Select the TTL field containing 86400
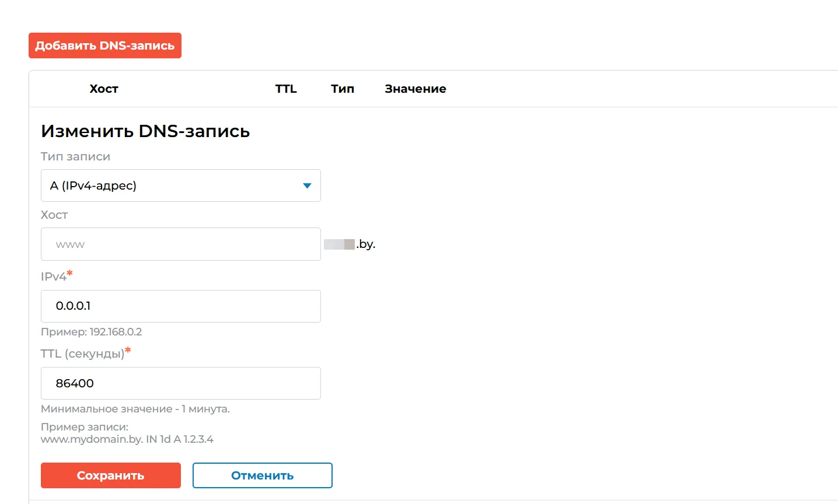 click(x=180, y=383)
